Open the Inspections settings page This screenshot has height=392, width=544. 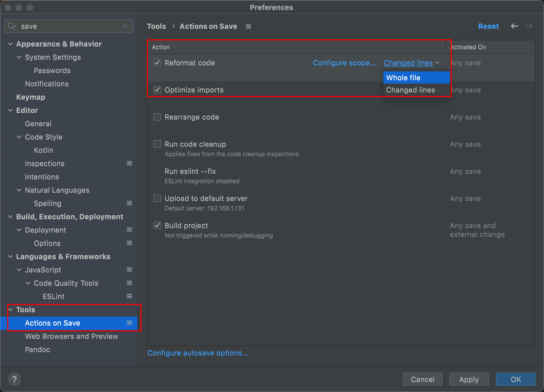point(45,164)
